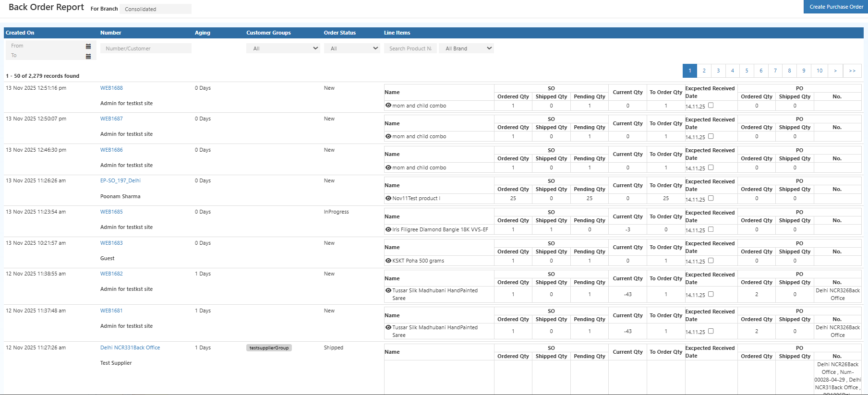The image size is (868, 395).
Task: Go to page 6 of results
Action: (x=761, y=71)
